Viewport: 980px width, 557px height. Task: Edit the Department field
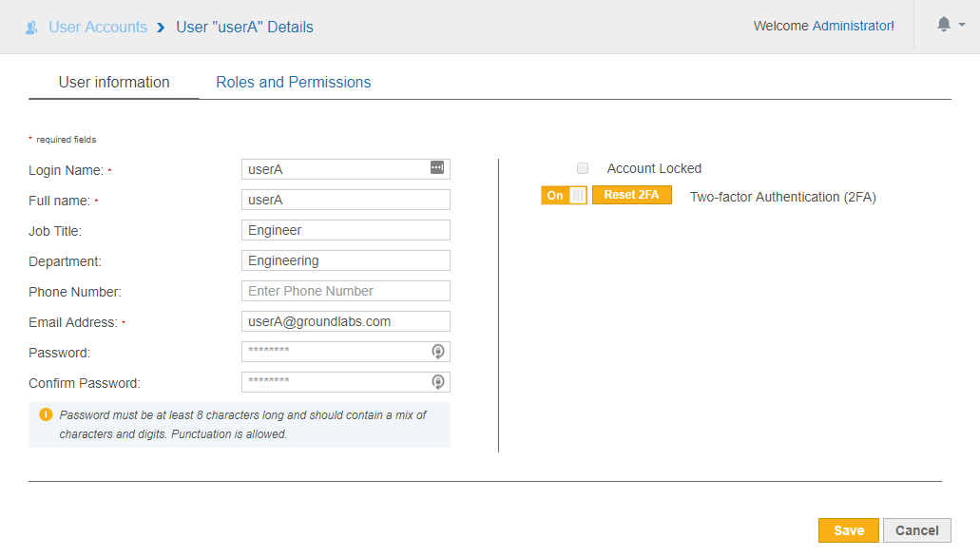[x=345, y=260]
